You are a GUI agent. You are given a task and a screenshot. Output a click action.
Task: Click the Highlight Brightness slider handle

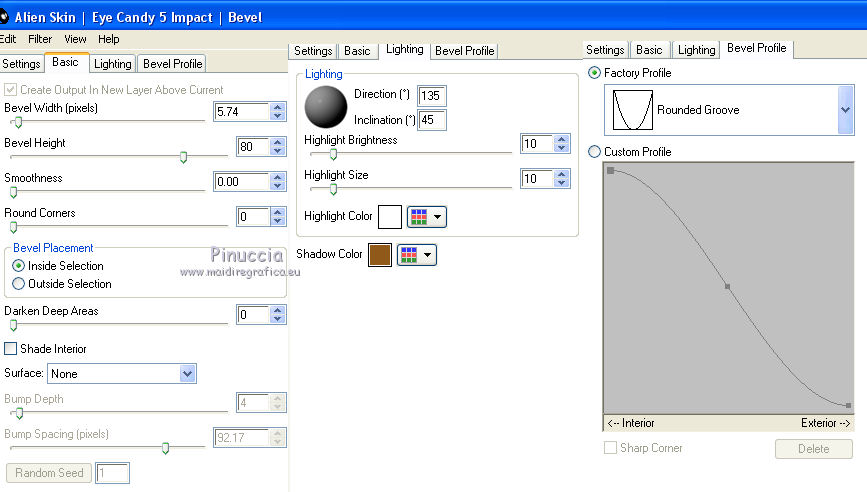pos(333,154)
